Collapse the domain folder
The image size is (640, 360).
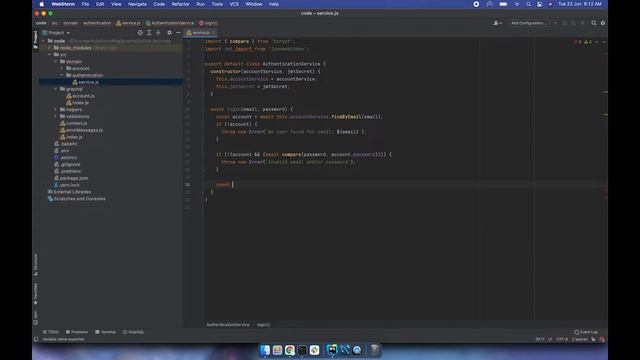56,62
